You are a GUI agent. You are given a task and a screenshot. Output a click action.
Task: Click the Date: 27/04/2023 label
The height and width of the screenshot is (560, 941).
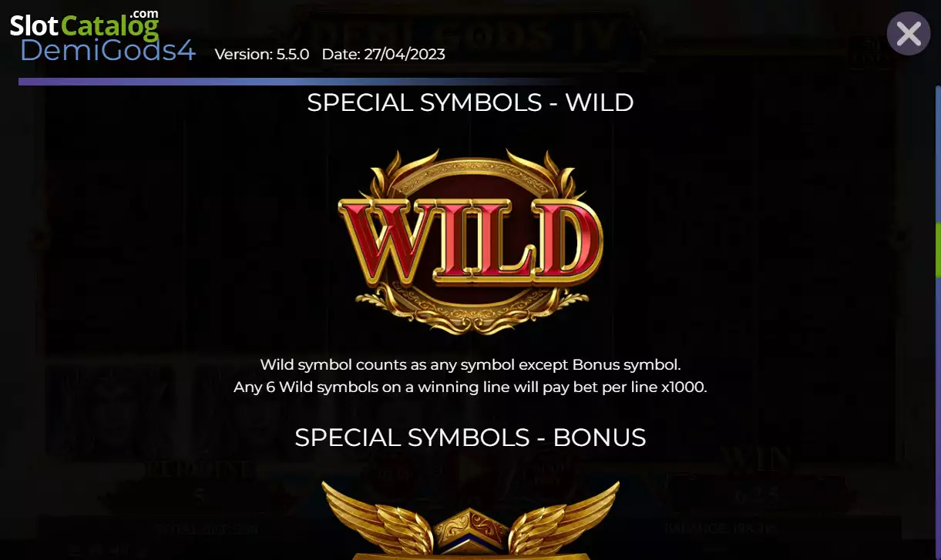pos(383,55)
